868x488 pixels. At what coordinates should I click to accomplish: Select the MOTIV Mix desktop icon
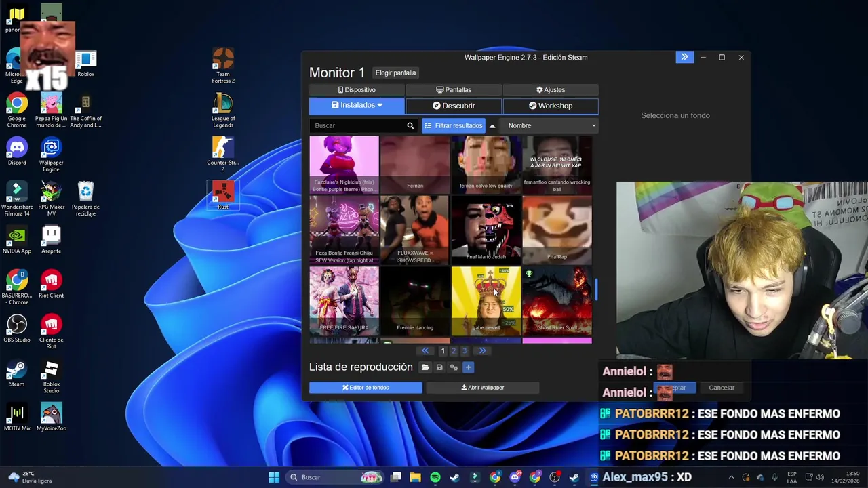pyautogui.click(x=17, y=417)
